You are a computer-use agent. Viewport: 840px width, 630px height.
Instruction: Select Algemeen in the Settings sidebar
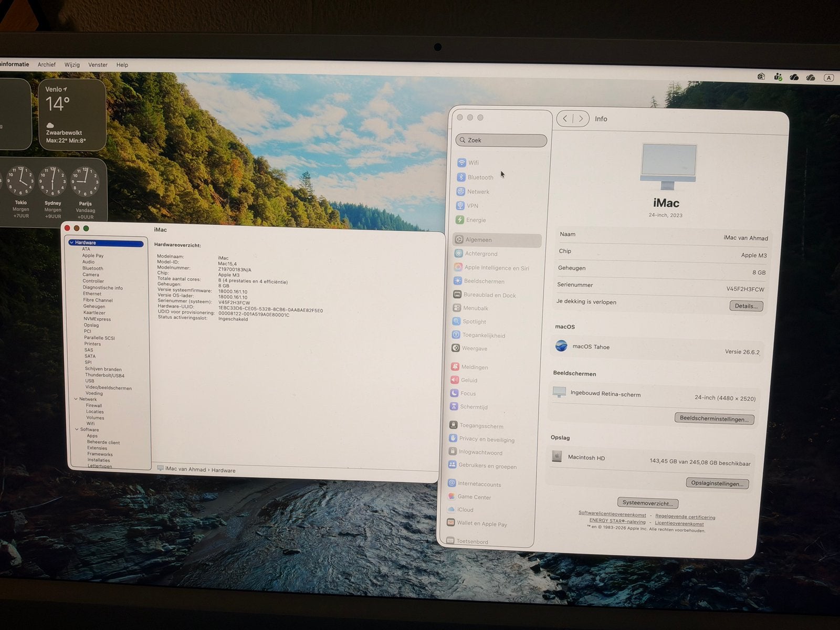click(497, 240)
